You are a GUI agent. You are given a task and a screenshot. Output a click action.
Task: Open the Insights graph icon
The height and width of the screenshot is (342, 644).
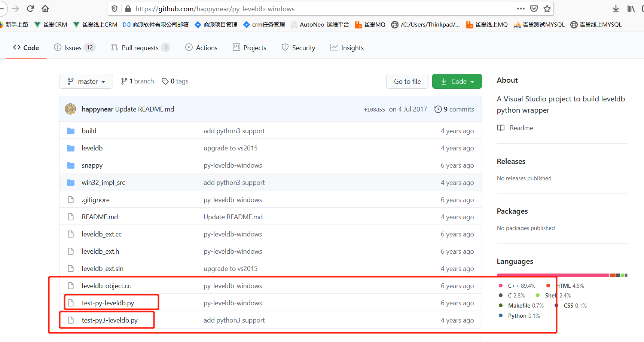[333, 47]
